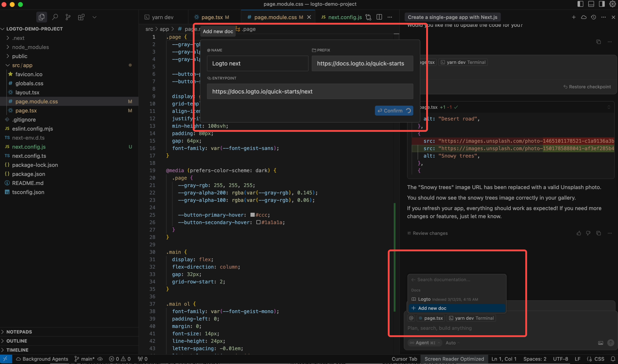
Task: Click the @ add context button
Action: pyautogui.click(x=411, y=318)
